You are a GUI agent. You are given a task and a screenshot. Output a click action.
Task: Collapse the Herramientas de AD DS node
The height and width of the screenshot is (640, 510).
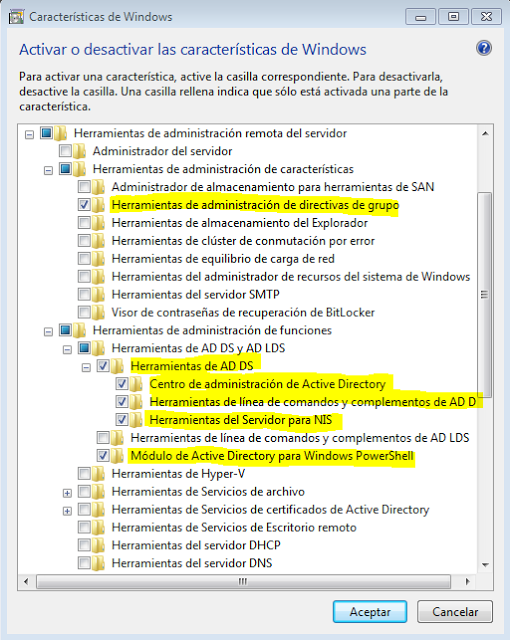[x=86, y=368]
